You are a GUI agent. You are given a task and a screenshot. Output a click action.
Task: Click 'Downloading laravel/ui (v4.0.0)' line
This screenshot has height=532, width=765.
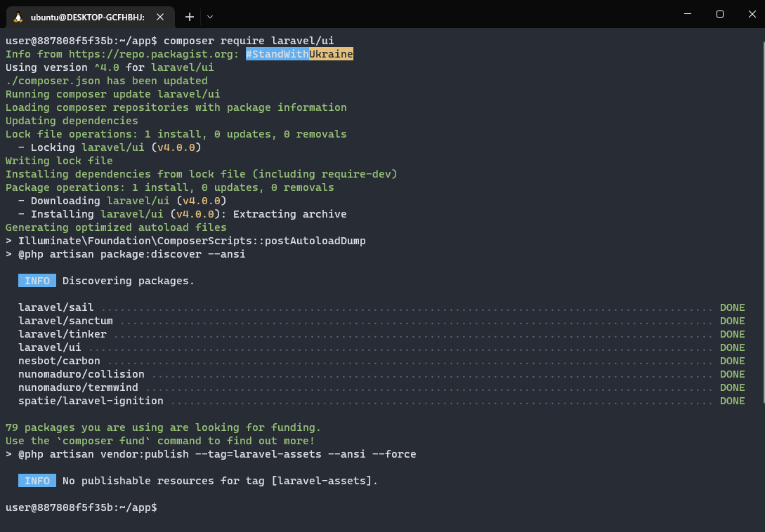pyautogui.click(x=122, y=201)
